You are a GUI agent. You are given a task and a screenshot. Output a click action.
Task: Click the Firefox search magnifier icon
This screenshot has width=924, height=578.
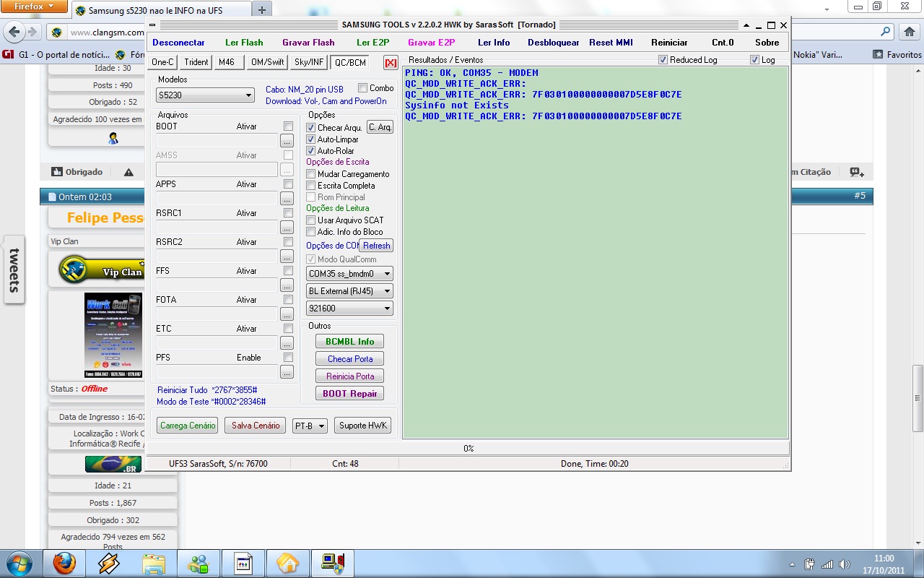tap(886, 33)
